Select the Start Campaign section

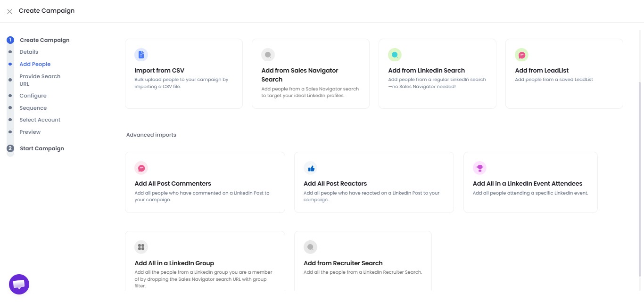click(x=42, y=148)
